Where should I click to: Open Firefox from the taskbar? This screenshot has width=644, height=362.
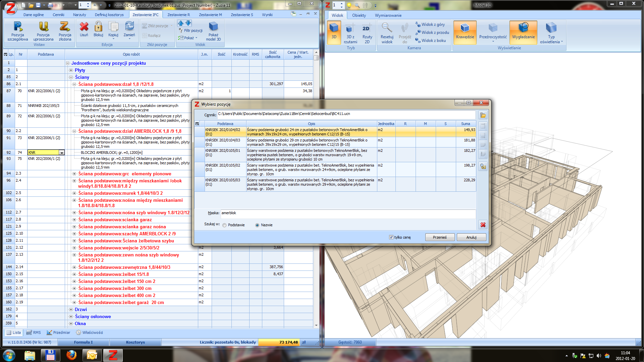click(x=71, y=355)
